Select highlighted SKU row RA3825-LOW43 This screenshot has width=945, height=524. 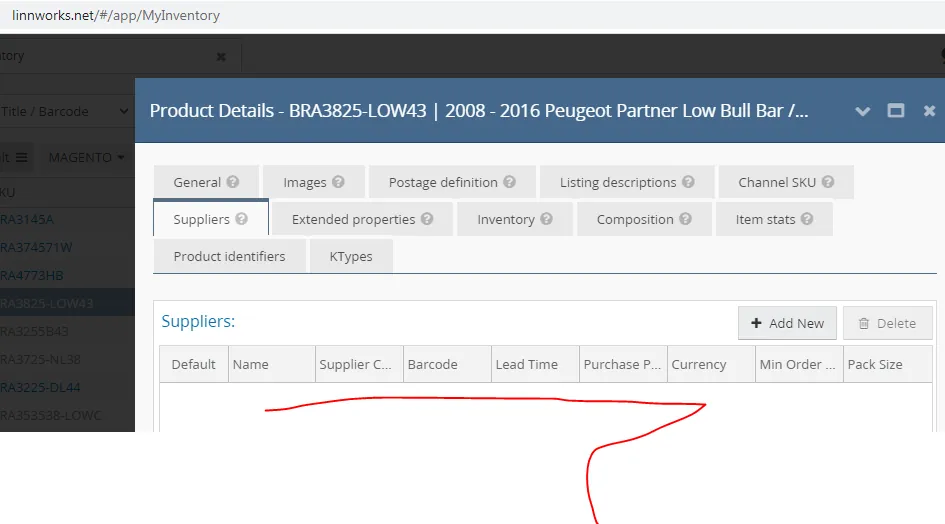click(x=68, y=303)
